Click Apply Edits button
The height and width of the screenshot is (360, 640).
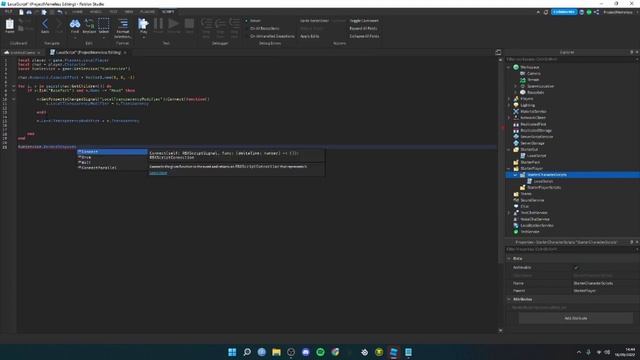click(309, 36)
